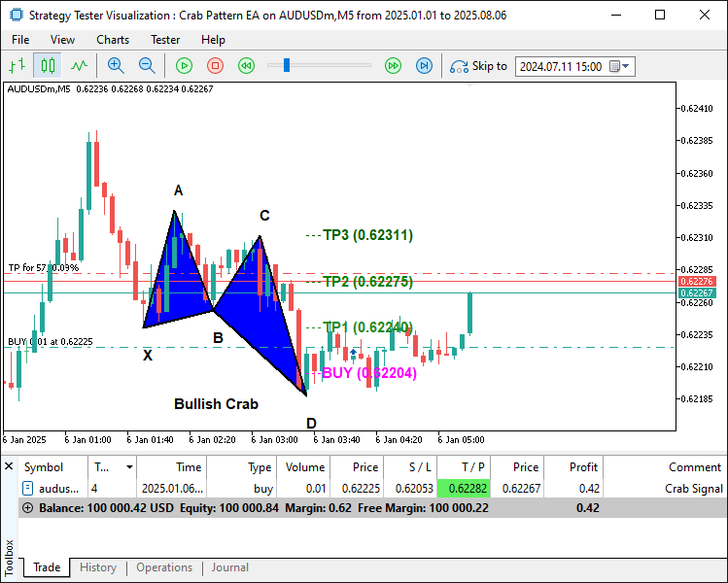Image resolution: width=728 pixels, height=583 pixels.
Task: Expand the Balance summary row
Action: [x=28, y=508]
